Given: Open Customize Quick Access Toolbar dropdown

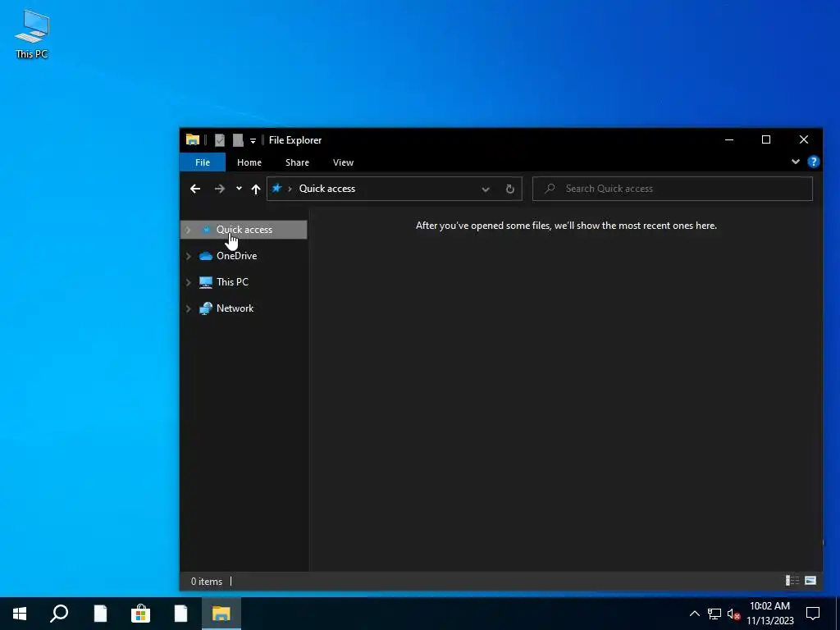Looking at the screenshot, I should click(x=253, y=141).
